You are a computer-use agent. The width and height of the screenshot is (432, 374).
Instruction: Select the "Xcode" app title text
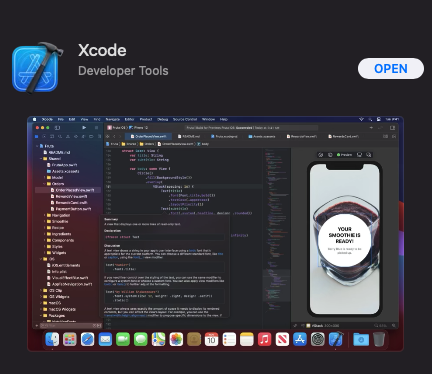102,51
